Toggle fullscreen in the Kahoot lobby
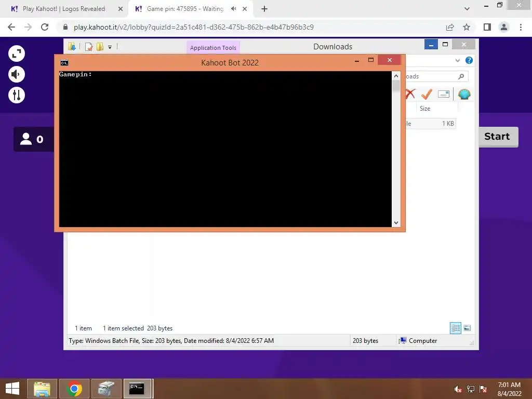Screen dimensions: 532x399 (x=17, y=54)
